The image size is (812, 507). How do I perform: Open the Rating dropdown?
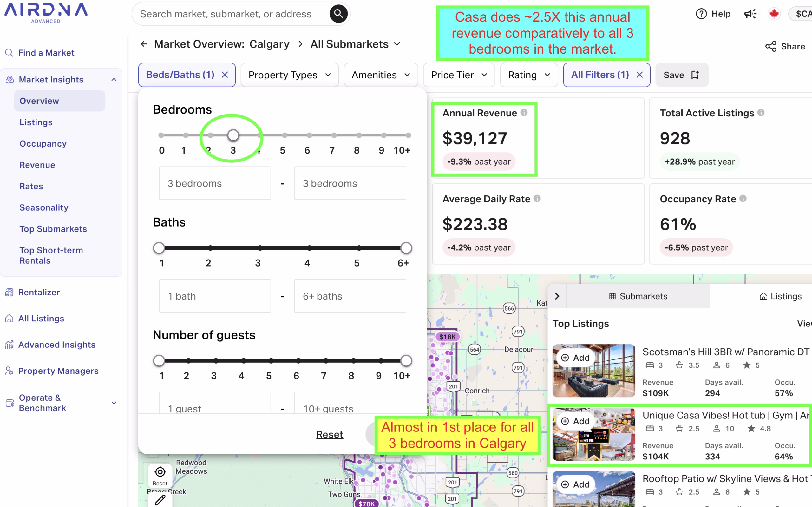[529, 75]
